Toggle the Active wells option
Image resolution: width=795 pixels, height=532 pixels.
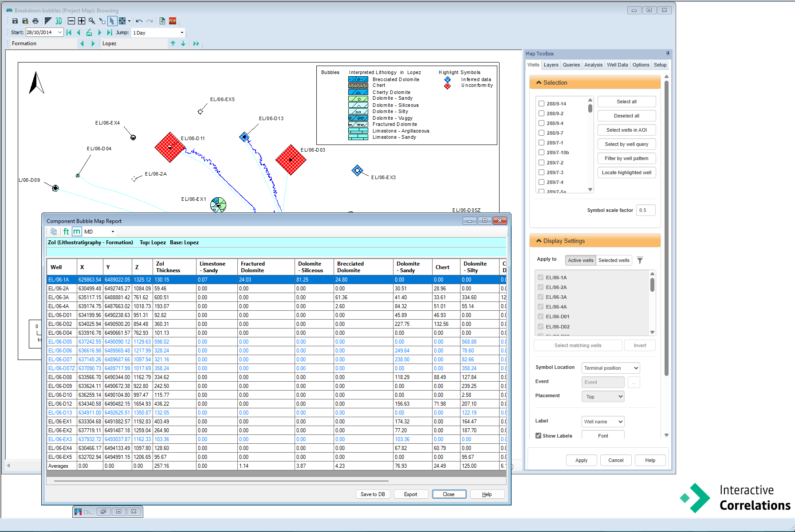(x=580, y=260)
